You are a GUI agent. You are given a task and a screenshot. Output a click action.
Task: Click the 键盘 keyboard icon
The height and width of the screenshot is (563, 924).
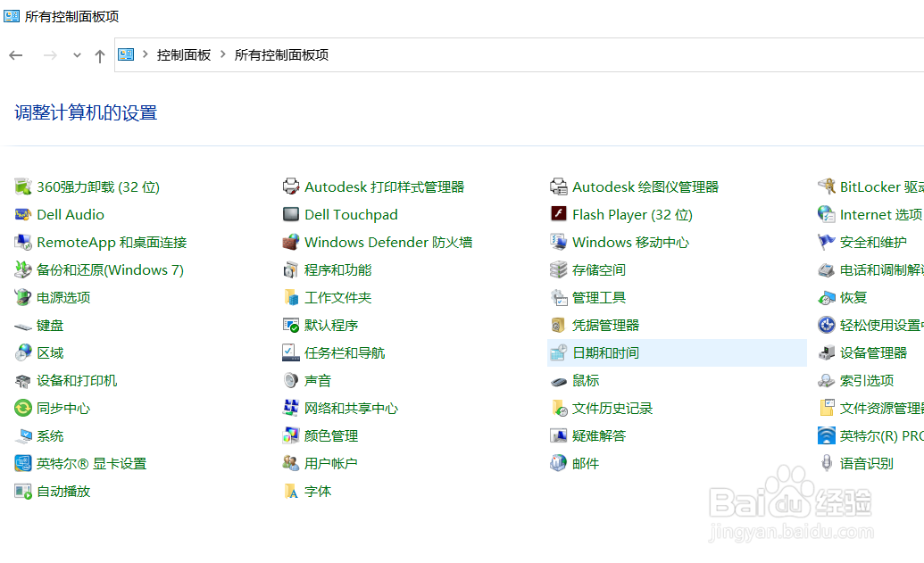[23, 326]
